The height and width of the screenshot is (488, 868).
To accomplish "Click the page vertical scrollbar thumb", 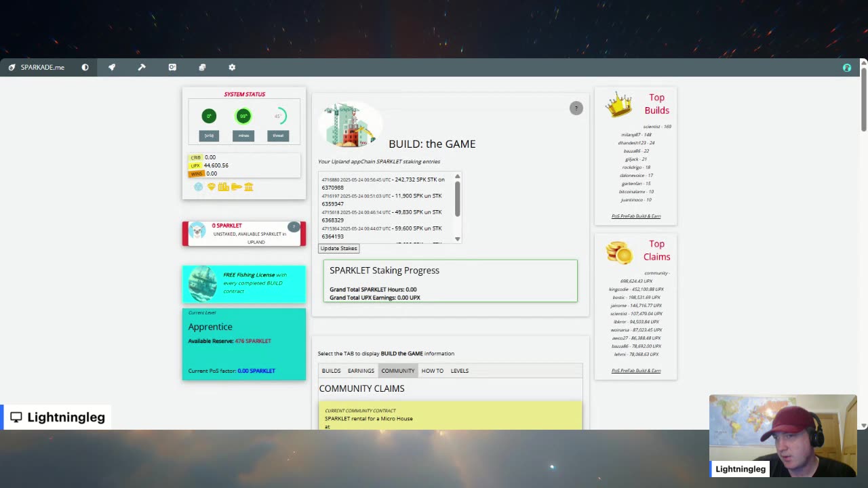I will tap(863, 98).
